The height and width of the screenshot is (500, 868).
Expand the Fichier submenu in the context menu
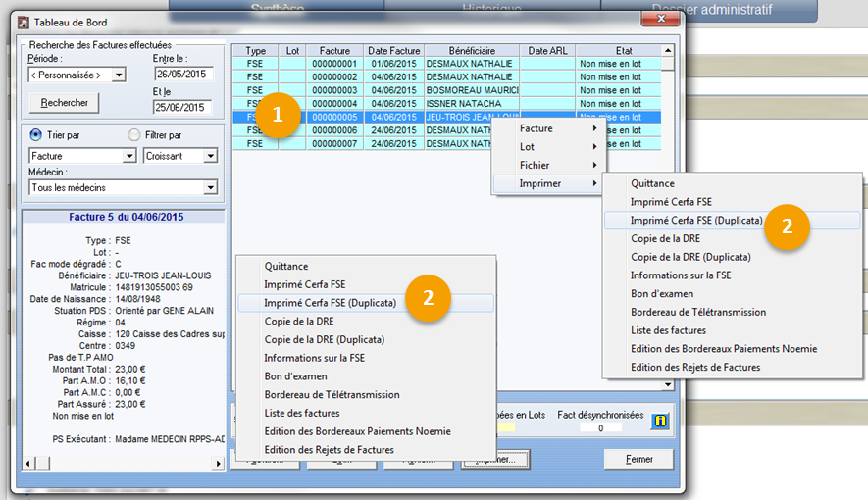(x=548, y=165)
